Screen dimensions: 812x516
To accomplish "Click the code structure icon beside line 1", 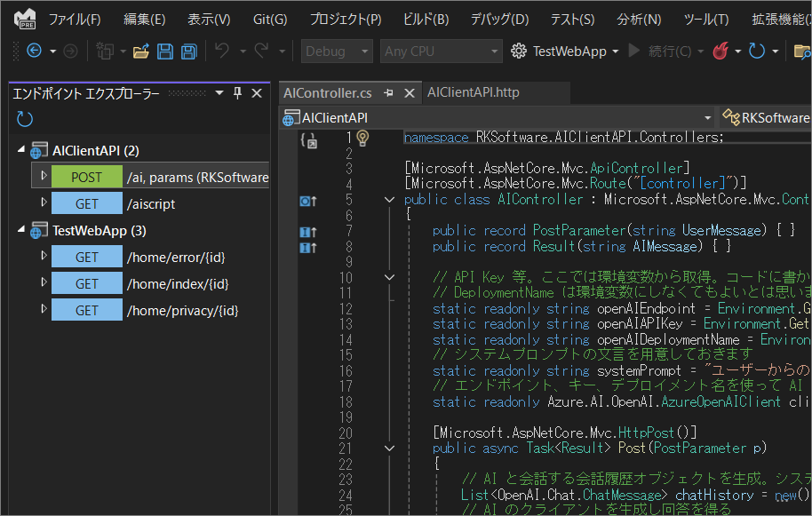I will click(x=309, y=139).
